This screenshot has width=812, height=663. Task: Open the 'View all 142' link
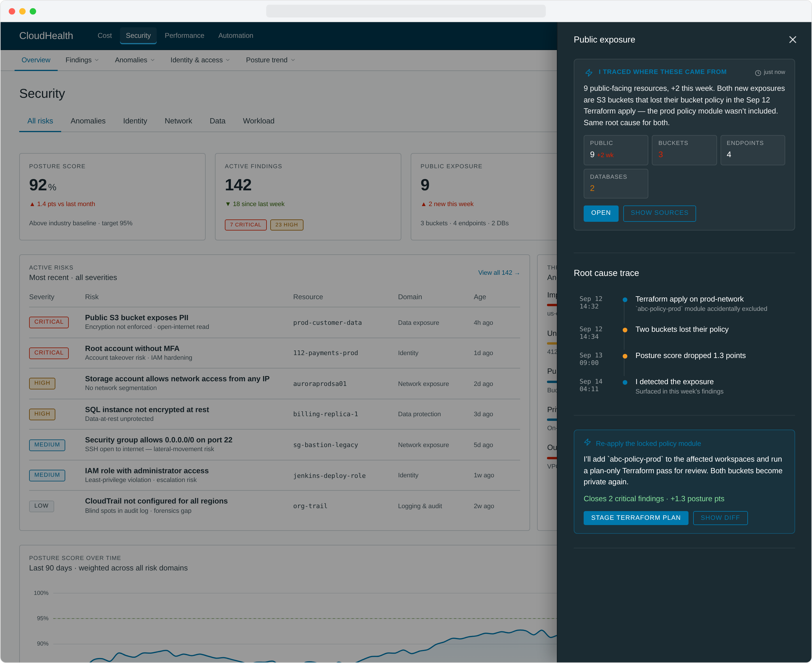pyautogui.click(x=498, y=273)
